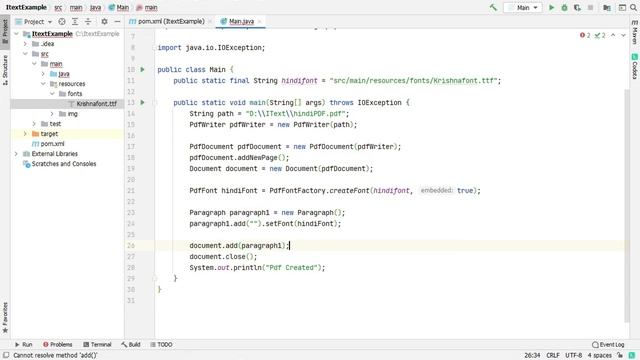The image size is (640, 360).
Task: Collapse the ItextExample root node
Action: click(16, 34)
